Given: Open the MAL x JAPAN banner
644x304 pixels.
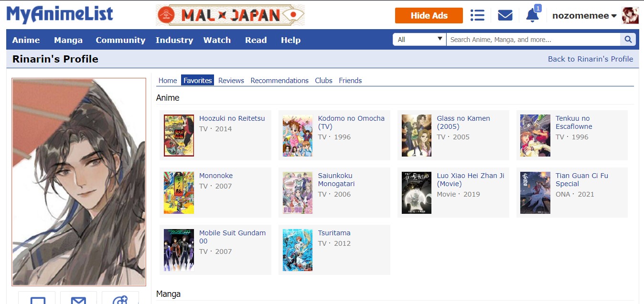Looking at the screenshot, I should tap(230, 15).
